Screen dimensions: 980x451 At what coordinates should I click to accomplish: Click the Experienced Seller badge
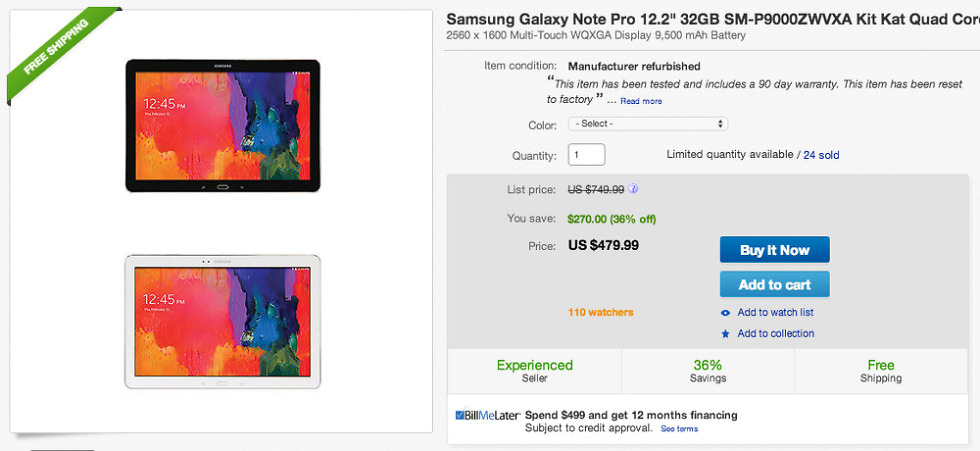tap(535, 371)
